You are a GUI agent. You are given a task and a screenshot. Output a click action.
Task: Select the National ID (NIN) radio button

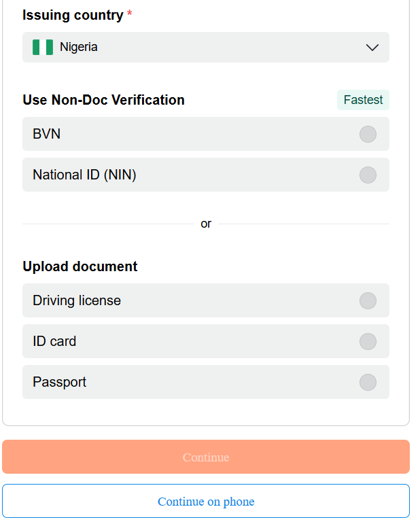coord(368,175)
